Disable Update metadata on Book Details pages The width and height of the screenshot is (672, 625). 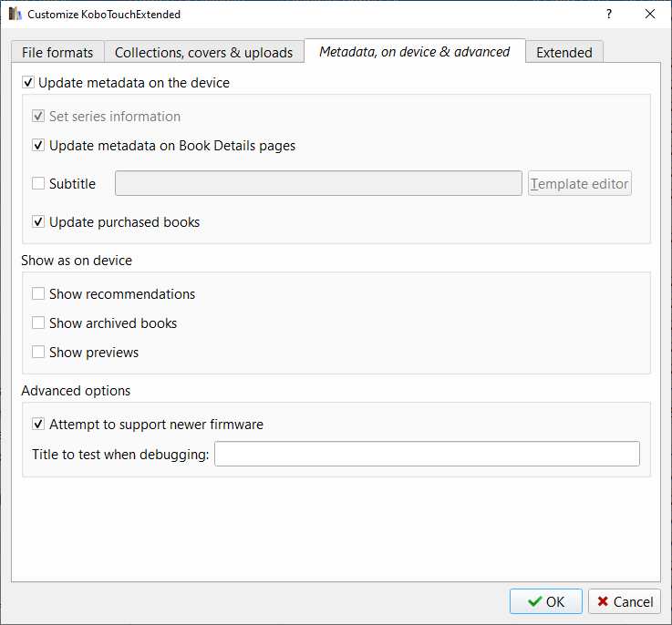(x=38, y=146)
